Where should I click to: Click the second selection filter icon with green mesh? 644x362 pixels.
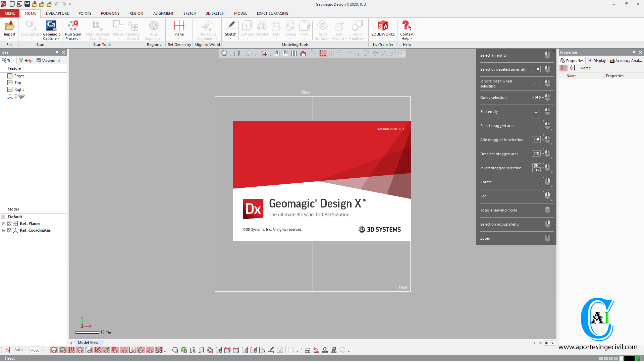[184, 350]
